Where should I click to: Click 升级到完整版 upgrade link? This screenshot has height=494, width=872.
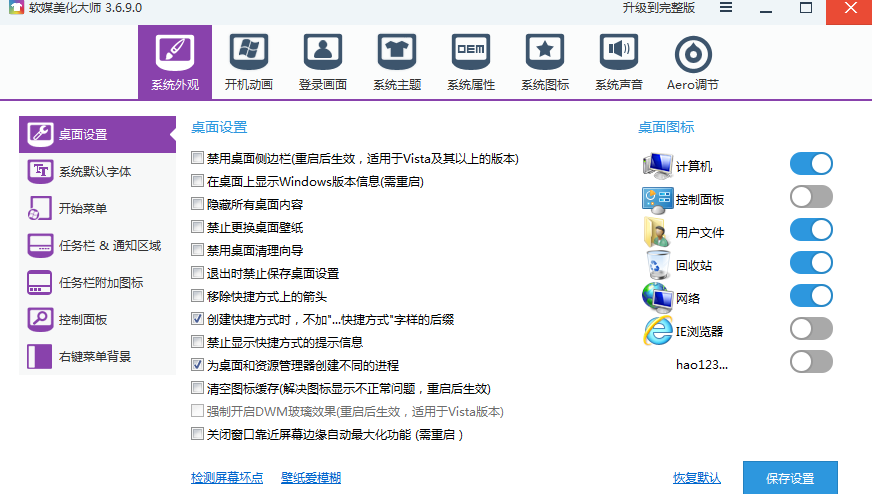658,8
